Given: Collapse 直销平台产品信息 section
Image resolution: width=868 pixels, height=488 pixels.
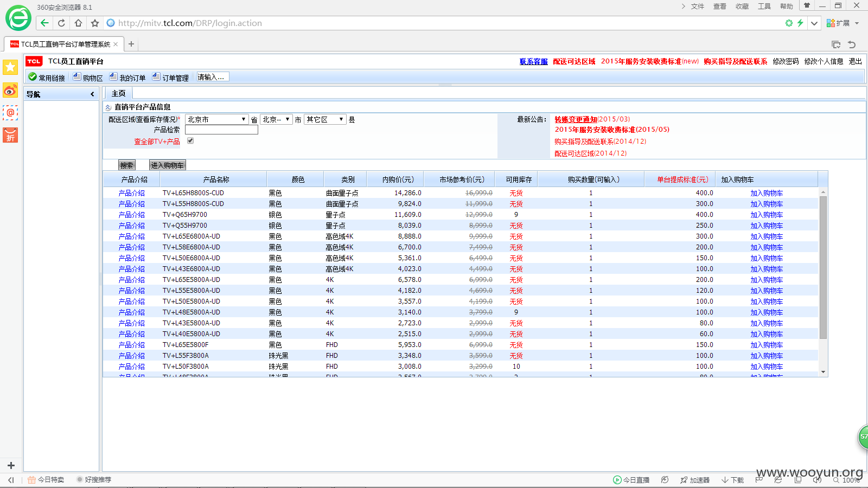Looking at the screenshot, I should tap(108, 107).
